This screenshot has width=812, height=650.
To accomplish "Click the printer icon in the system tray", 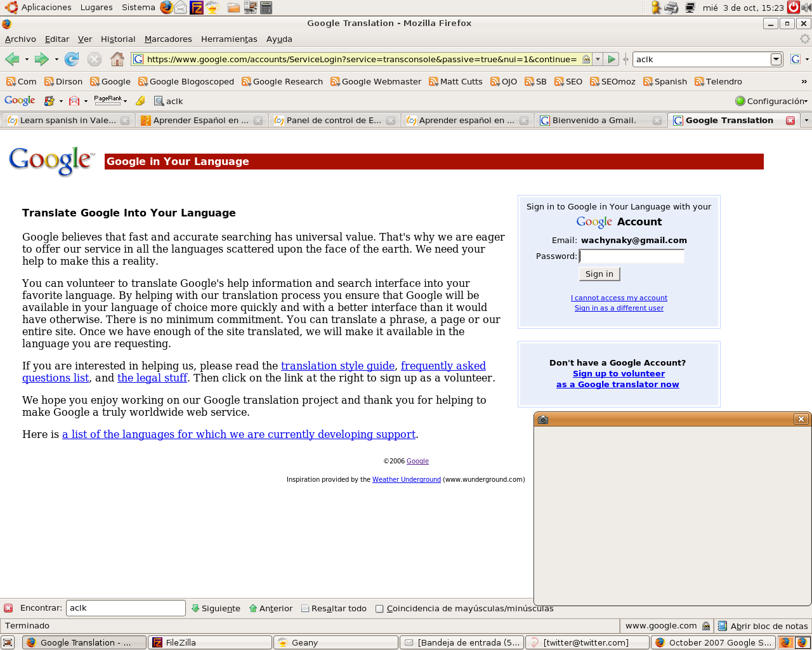I will tap(671, 8).
